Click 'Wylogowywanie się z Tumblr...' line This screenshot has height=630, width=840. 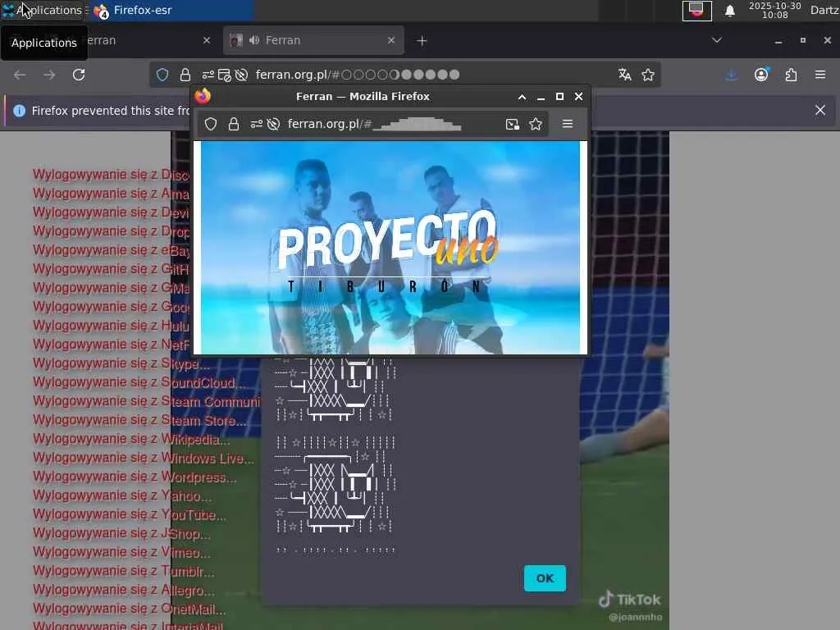tap(123, 571)
